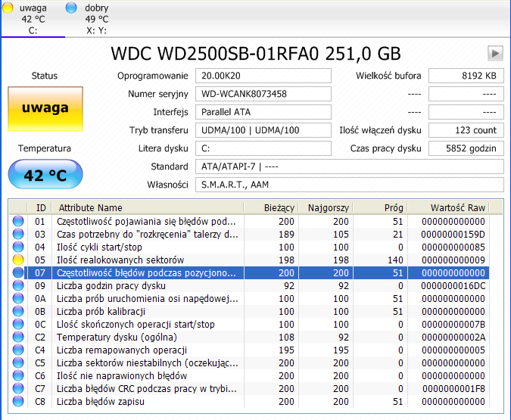Sort by the Wartość Raw column header
Screen dimensions: 511x420
(x=448, y=207)
